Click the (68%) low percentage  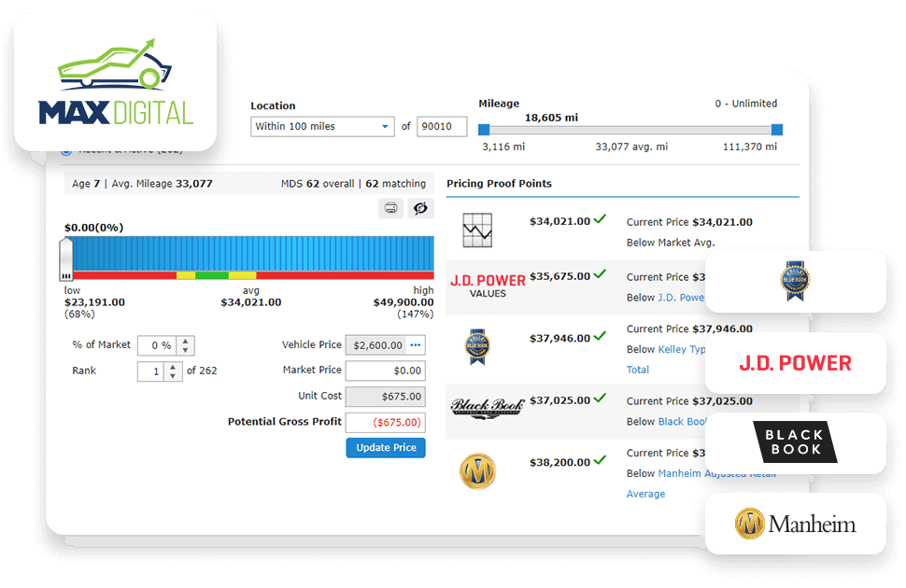pyautogui.click(x=79, y=315)
